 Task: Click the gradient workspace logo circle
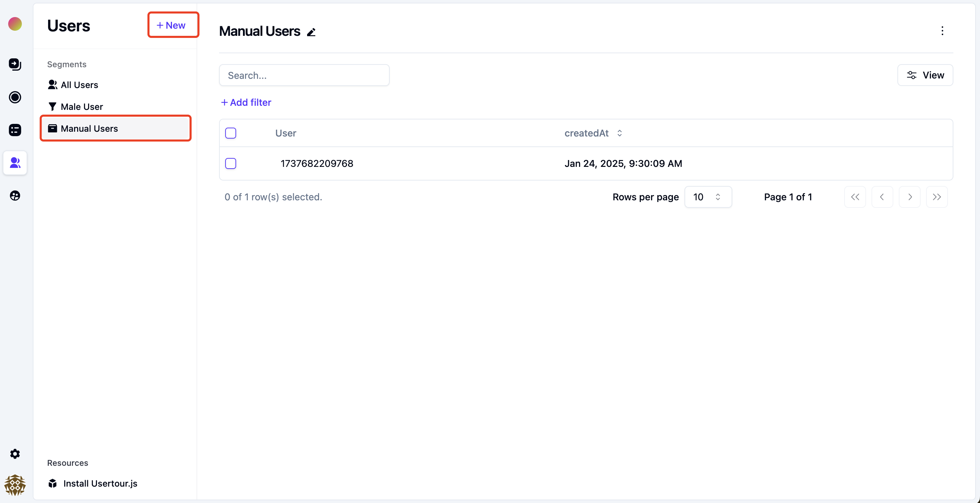[x=15, y=24]
